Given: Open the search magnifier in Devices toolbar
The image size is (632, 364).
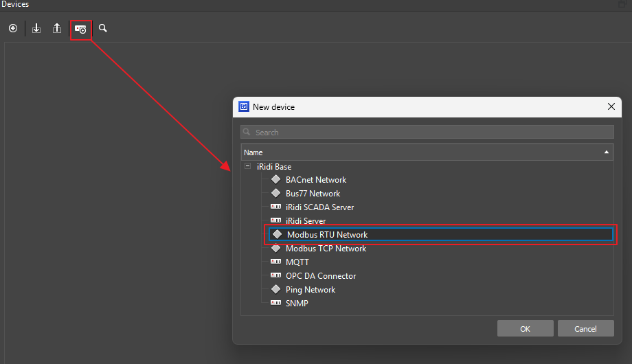Looking at the screenshot, I should [x=103, y=29].
